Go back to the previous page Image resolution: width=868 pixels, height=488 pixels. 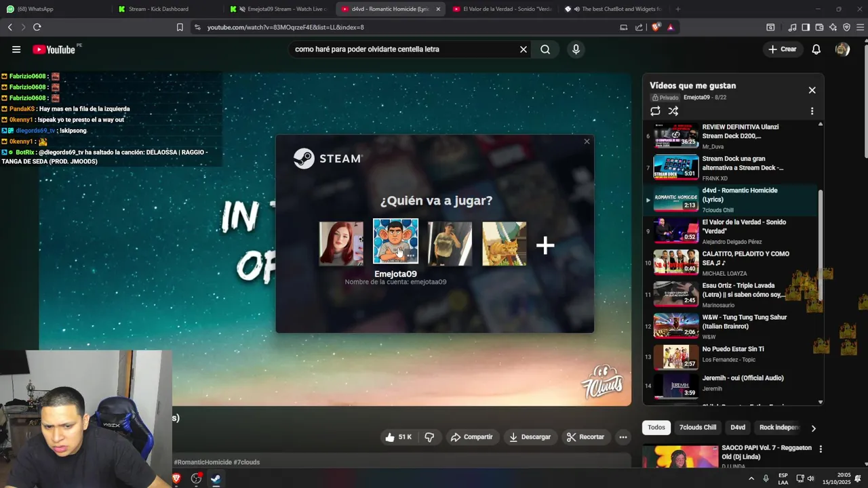9,27
